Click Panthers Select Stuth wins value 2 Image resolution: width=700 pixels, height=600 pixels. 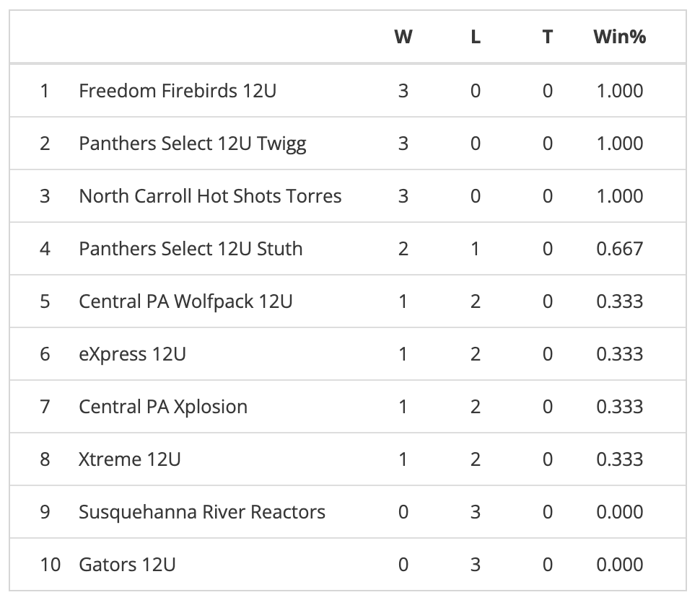pos(403,249)
